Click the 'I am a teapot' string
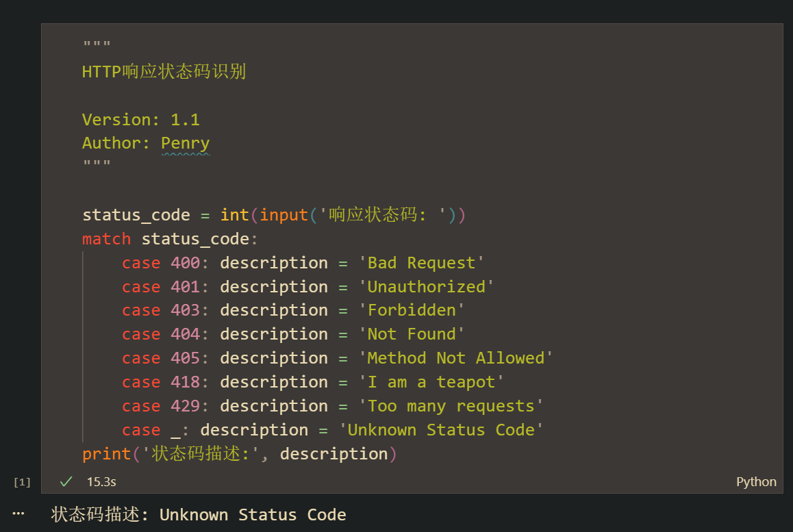Viewport: 793px width, 532px height. point(431,382)
